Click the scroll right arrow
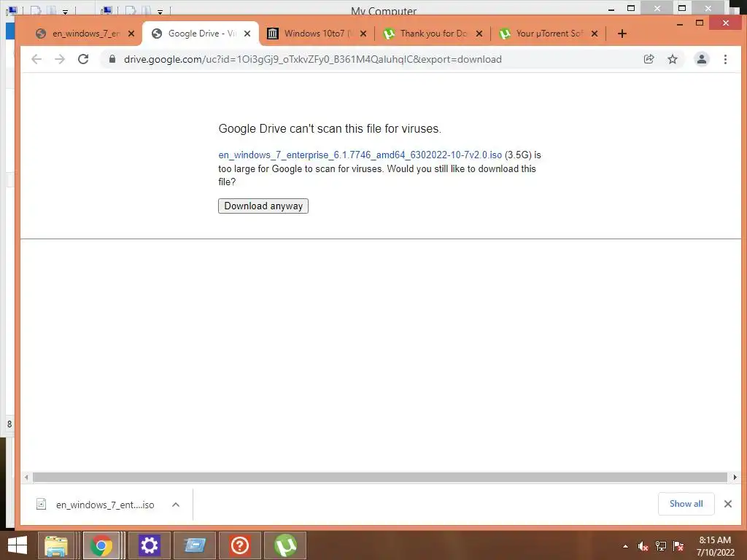 tap(735, 477)
